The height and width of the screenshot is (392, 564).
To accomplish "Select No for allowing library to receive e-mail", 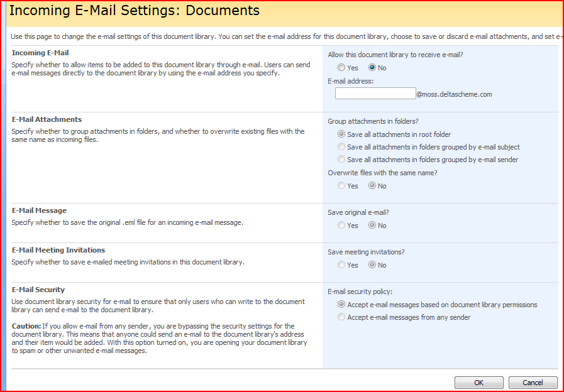I will [x=372, y=68].
